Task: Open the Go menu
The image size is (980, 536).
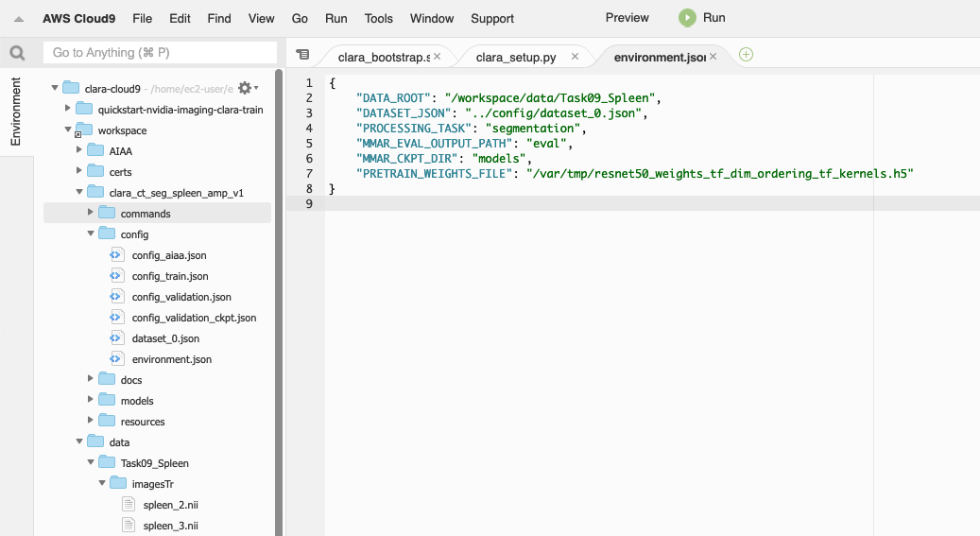Action: [300, 19]
